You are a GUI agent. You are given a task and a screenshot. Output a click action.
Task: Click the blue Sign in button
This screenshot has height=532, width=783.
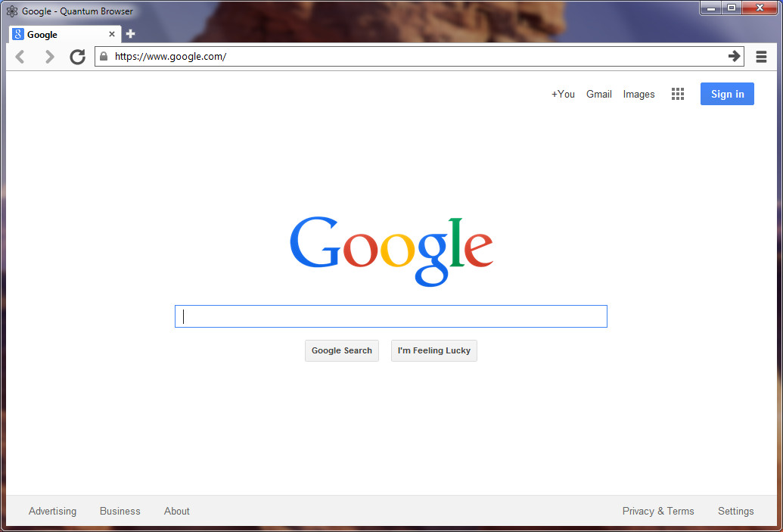pyautogui.click(x=727, y=94)
